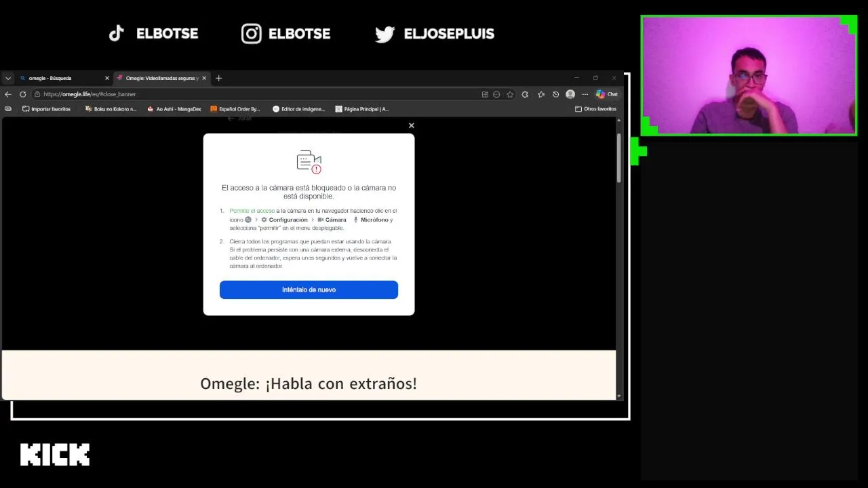The width and height of the screenshot is (868, 488).
Task: Open the browser extensions icon
Action: (x=525, y=94)
